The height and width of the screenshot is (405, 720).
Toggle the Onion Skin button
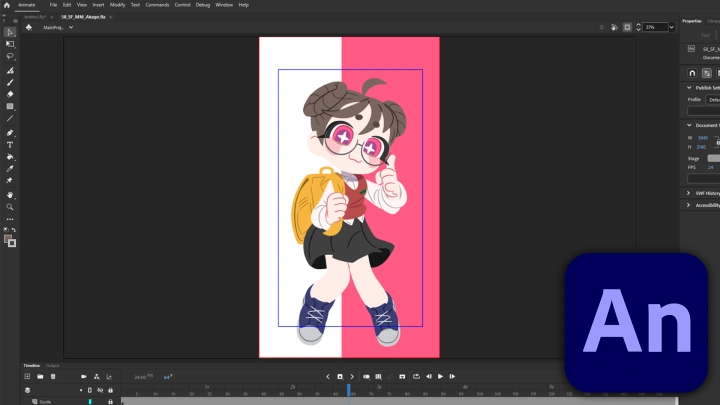coord(366,377)
